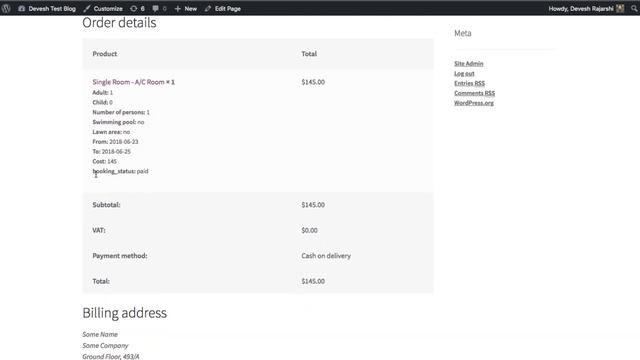Open the Entries RSS link
Screen dimensions: 640x360
(x=469, y=83)
